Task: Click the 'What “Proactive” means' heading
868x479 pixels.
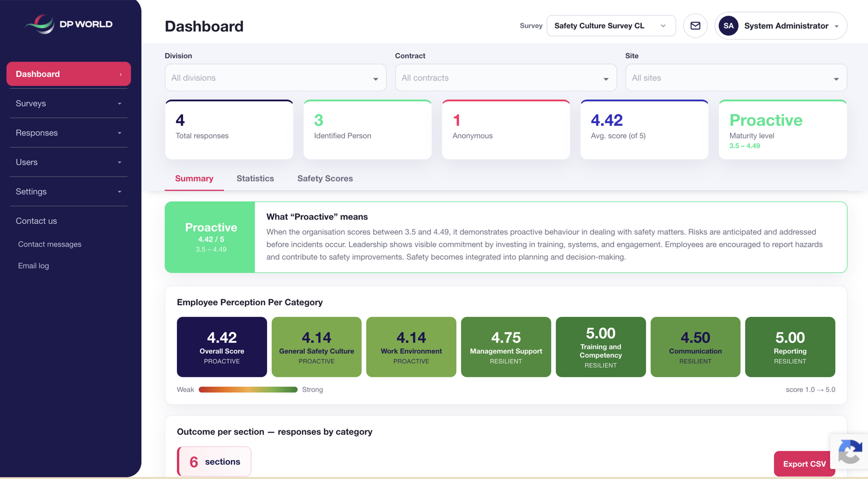Action: (x=317, y=217)
